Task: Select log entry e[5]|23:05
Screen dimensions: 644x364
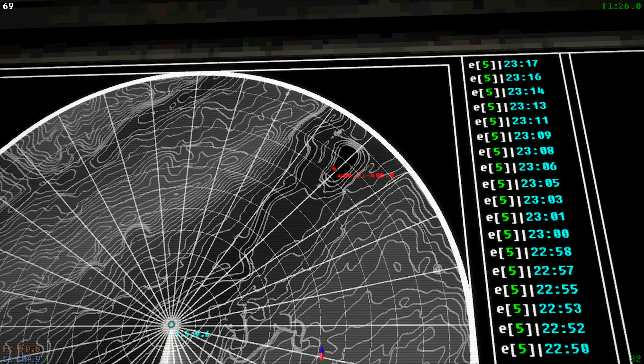Action: pyautogui.click(x=521, y=183)
